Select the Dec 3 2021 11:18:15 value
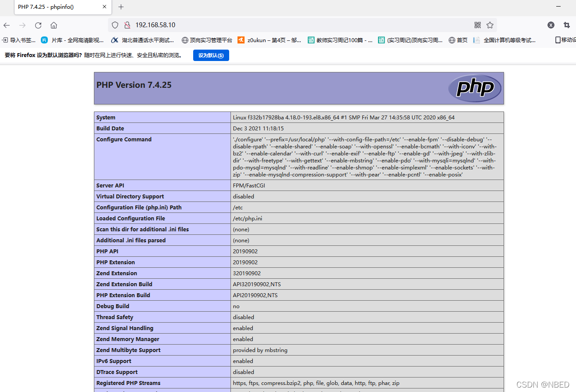This screenshot has height=392, width=576. [258, 129]
